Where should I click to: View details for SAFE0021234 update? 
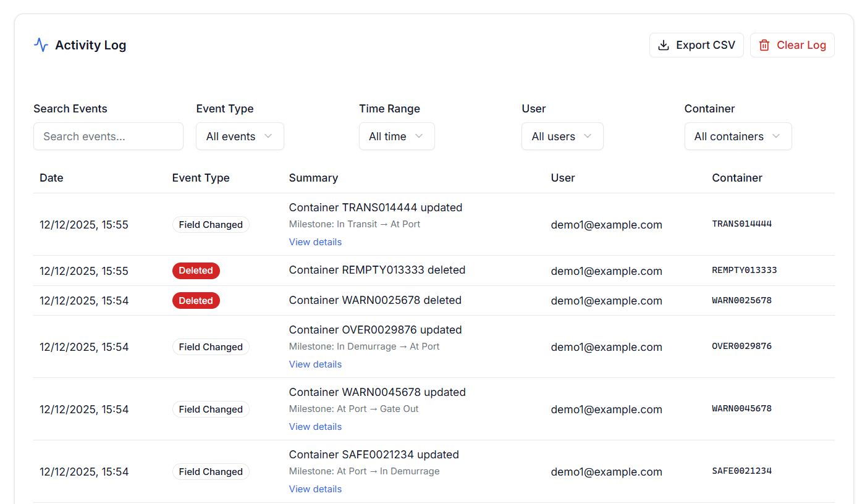click(x=315, y=489)
